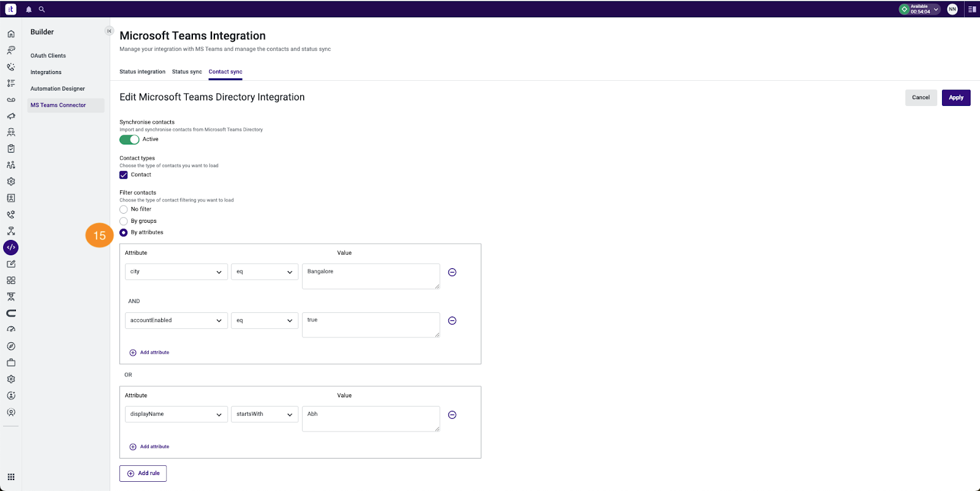
Task: Remove the accountEnabled attribute row
Action: (x=452, y=321)
